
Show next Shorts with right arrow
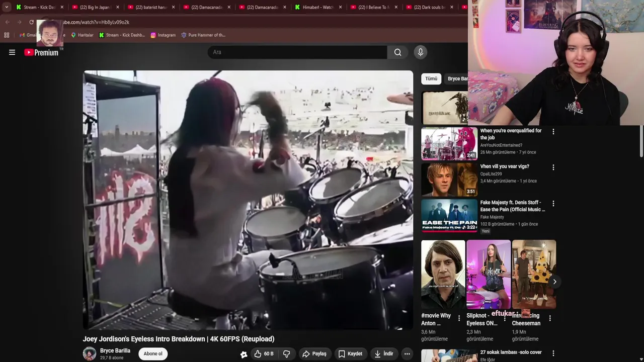[554, 282]
